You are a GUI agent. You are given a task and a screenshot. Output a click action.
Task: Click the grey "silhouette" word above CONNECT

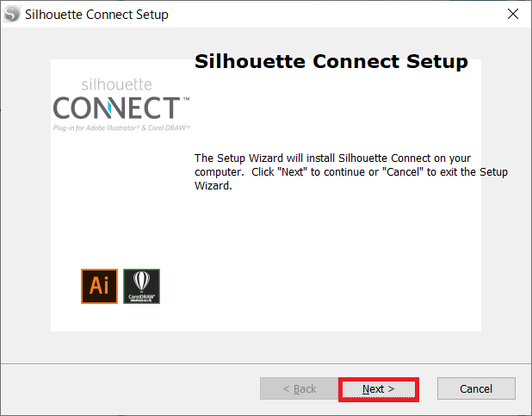117,84
